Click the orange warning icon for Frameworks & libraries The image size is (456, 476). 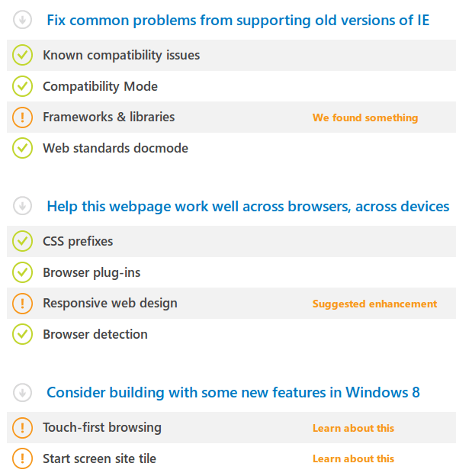click(22, 117)
